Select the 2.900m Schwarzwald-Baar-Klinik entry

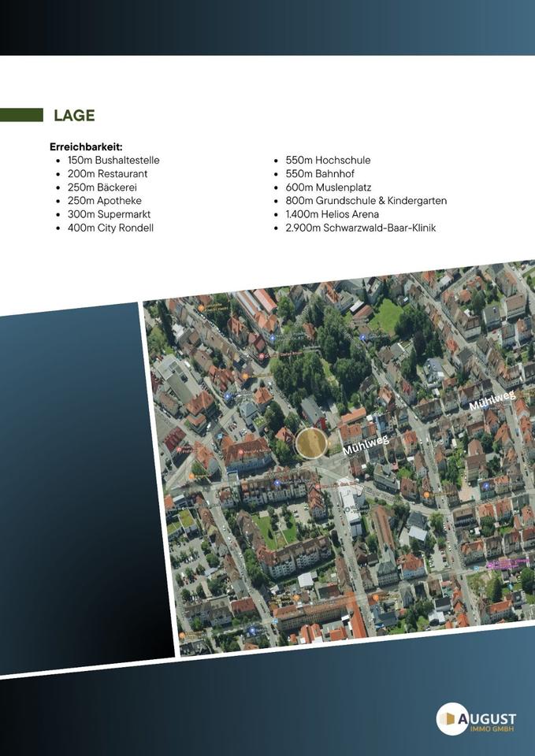point(360,228)
